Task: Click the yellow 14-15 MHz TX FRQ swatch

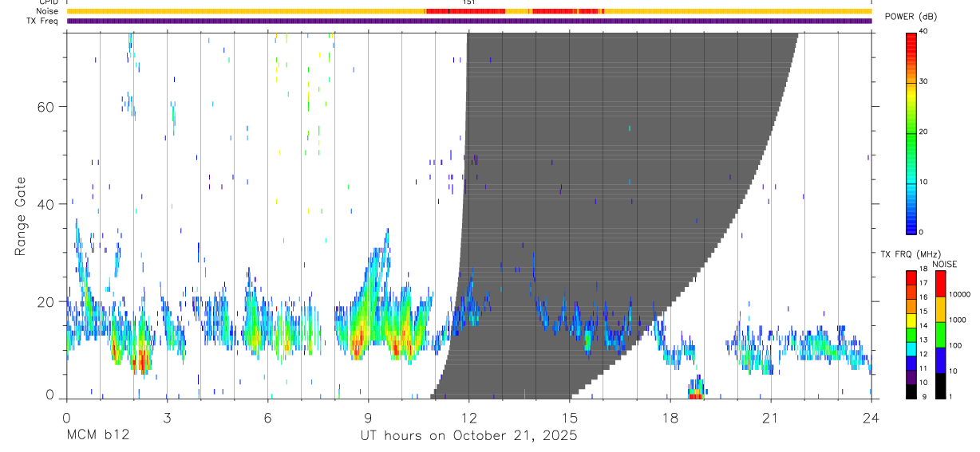Action: point(911,319)
